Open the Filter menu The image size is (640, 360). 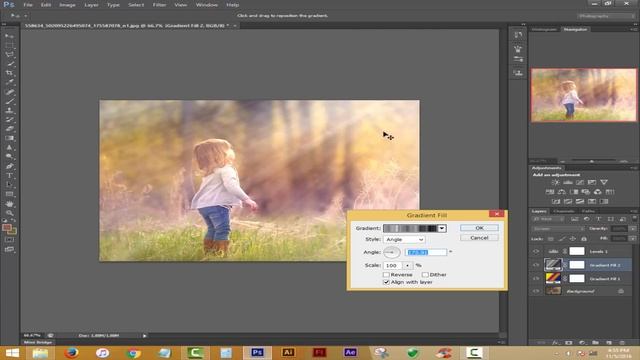pos(159,5)
